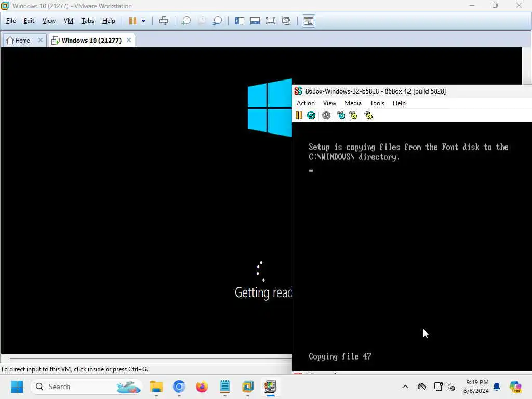This screenshot has height=399, width=532.
Task: Switch to the 86Box taskbar icon
Action: click(x=270, y=387)
